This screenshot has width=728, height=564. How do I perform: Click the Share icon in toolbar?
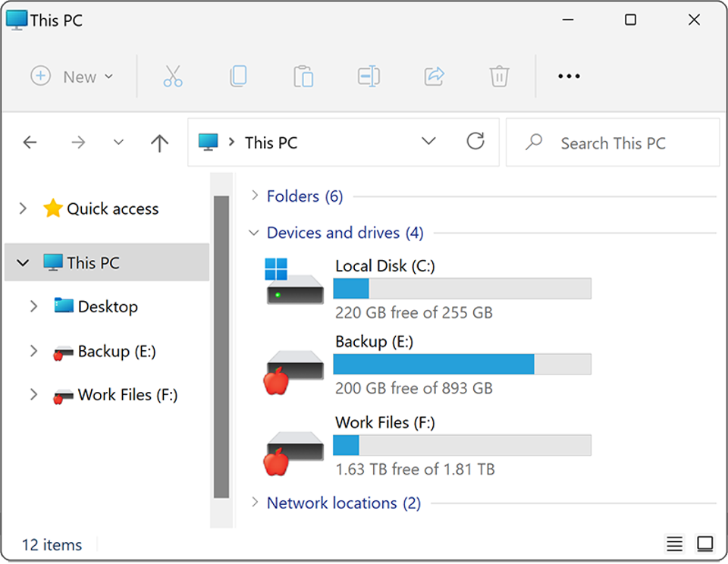click(x=434, y=76)
